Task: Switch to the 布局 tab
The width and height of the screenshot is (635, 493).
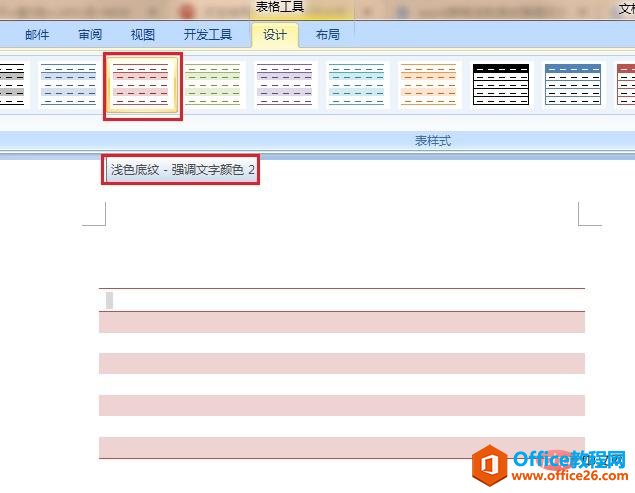Action: coord(328,35)
